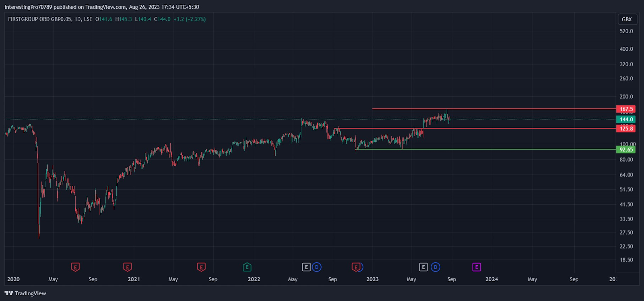The height and width of the screenshot is (301, 644).
Task: Click the 200.0 price axis label
Action: [x=626, y=97]
